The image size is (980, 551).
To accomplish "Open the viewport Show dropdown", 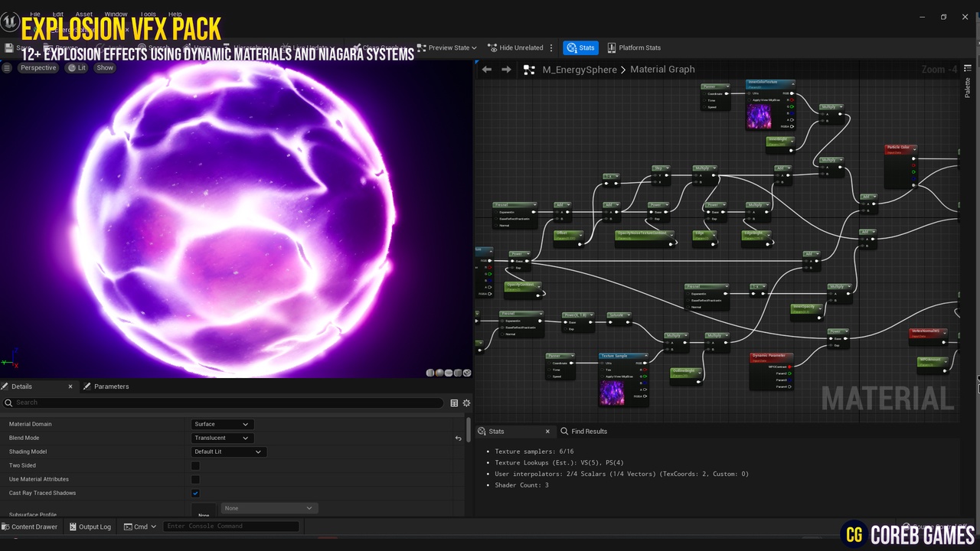I will tap(105, 67).
